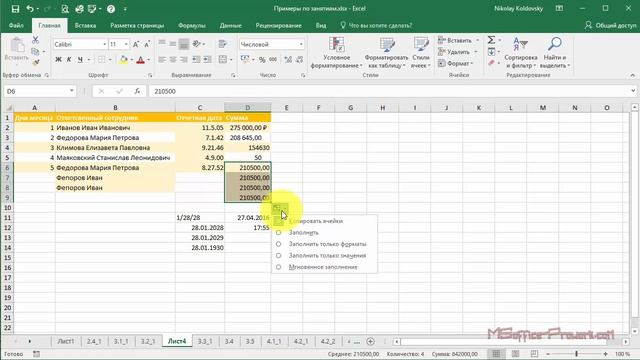This screenshot has height=360, width=640.
Task: Click zoom in plus on status bar
Action: [605, 354]
